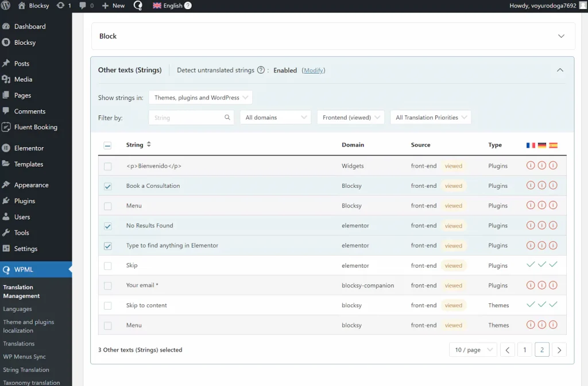This screenshot has height=386, width=588.
Task: Check the Skip string checkbox
Action: tap(107, 266)
